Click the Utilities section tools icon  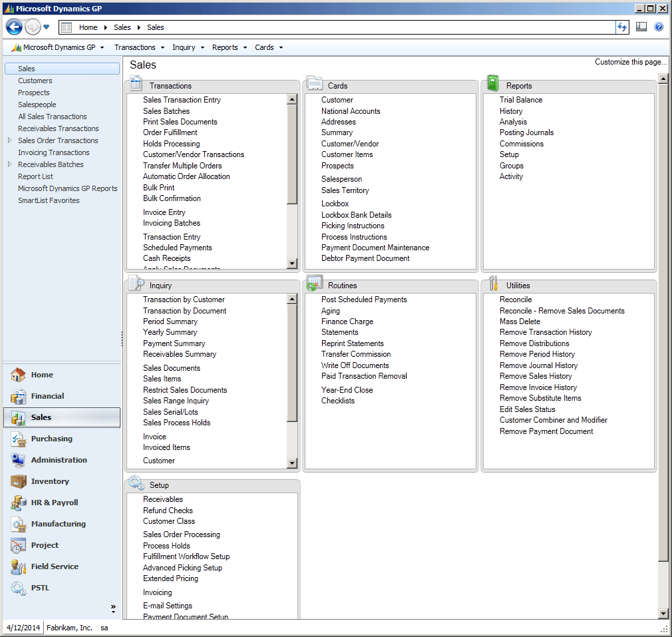(493, 283)
